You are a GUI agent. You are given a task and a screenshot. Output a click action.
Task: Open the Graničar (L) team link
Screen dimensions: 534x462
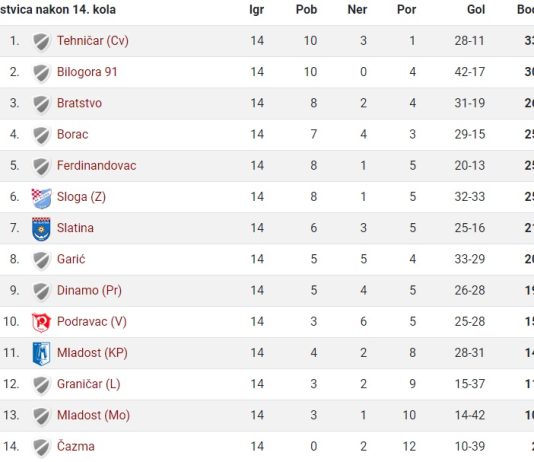click(89, 384)
